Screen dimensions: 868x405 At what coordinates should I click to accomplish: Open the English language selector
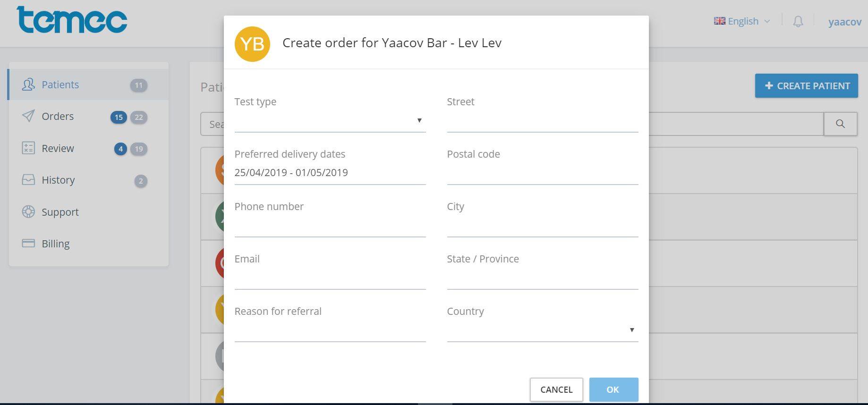742,21
